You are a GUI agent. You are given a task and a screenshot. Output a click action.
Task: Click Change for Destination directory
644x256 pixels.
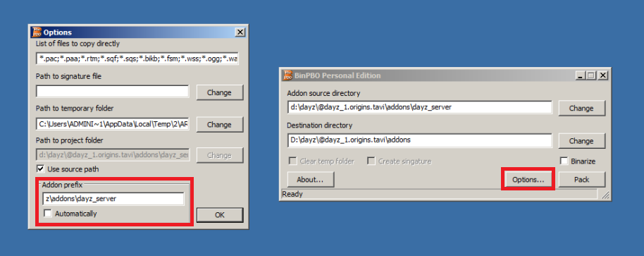pos(581,140)
